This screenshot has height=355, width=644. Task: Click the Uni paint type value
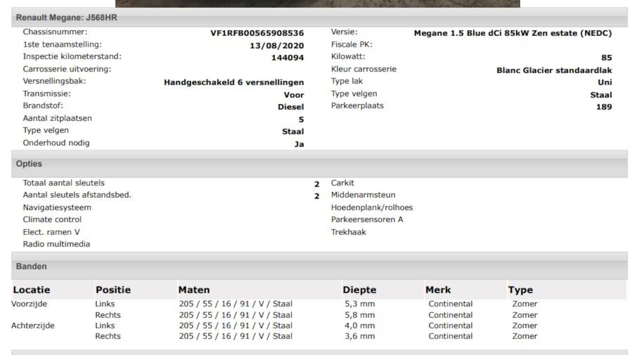tap(605, 82)
